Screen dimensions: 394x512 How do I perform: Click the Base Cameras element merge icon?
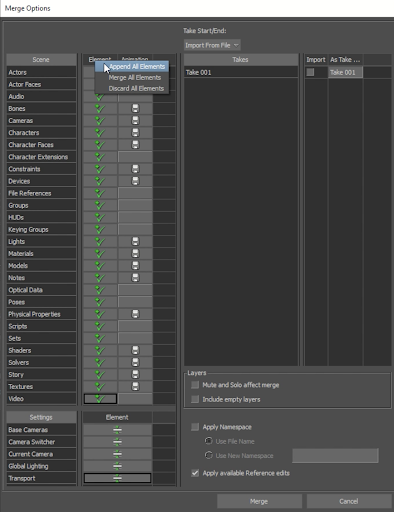tap(117, 430)
